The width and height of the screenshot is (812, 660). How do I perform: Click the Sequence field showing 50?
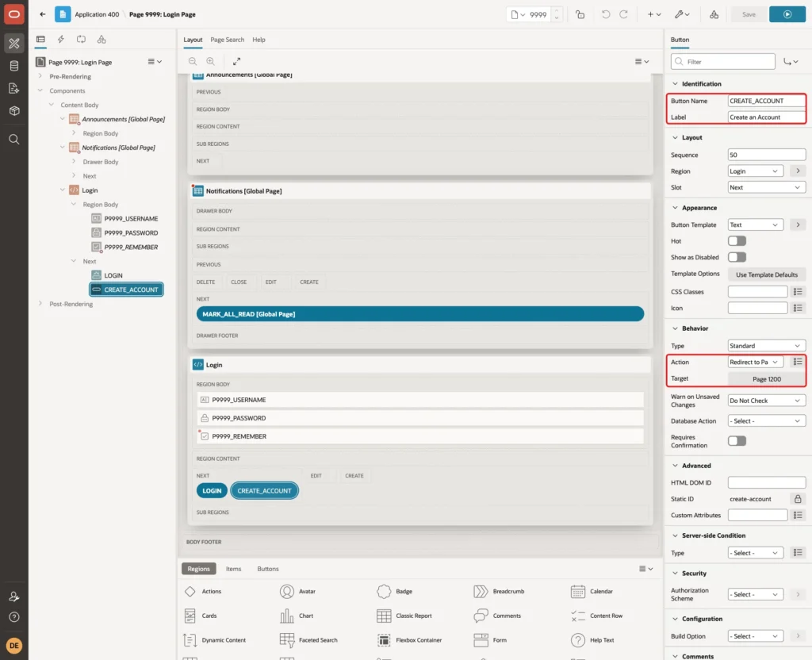pyautogui.click(x=767, y=155)
